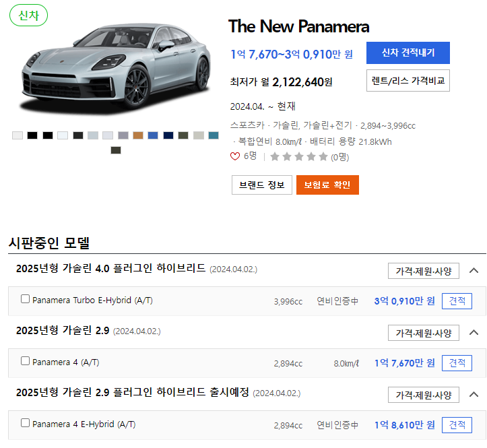
Task: Click the like count 6명
Action: pyautogui.click(x=251, y=156)
